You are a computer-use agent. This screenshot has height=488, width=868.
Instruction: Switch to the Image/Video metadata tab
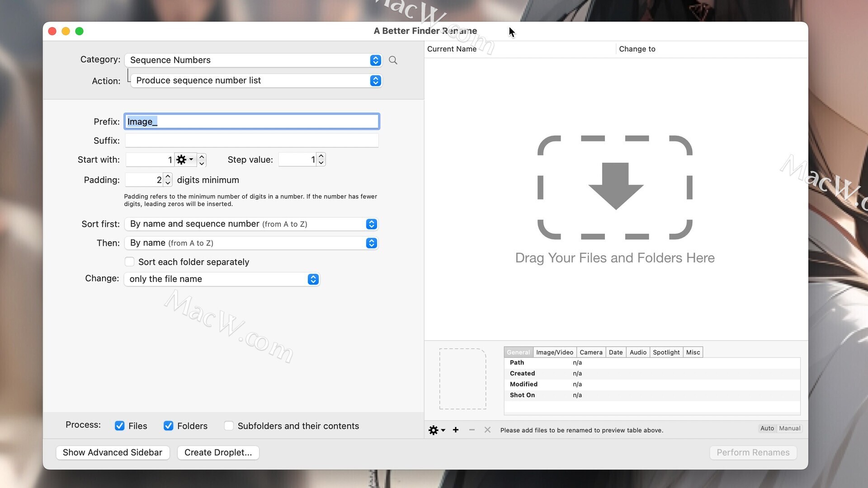[x=553, y=352]
